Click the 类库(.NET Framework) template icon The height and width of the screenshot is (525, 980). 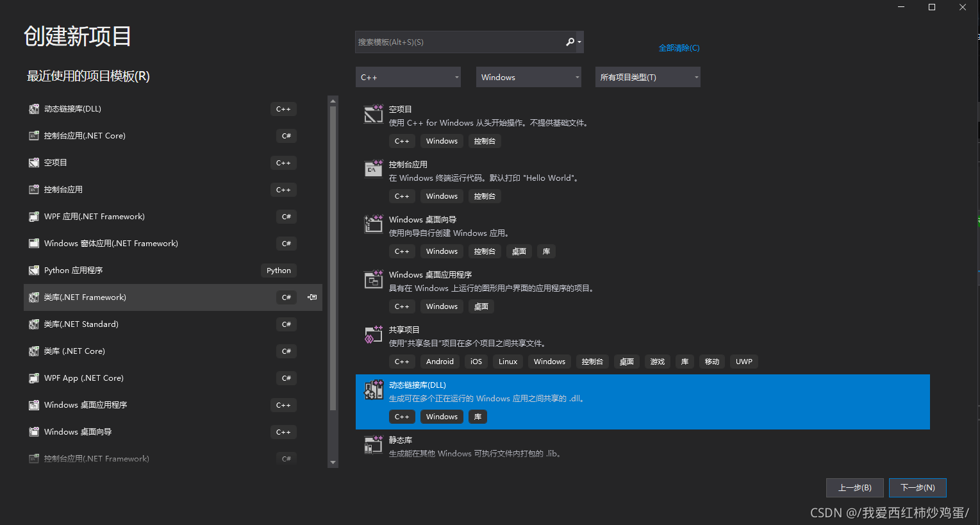pos(34,297)
